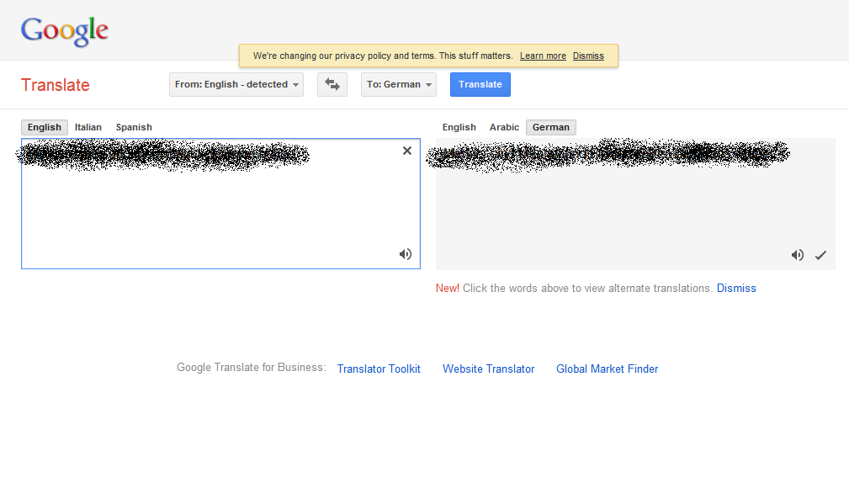
Task: Dismiss the alternate translations tip
Action: (x=736, y=288)
